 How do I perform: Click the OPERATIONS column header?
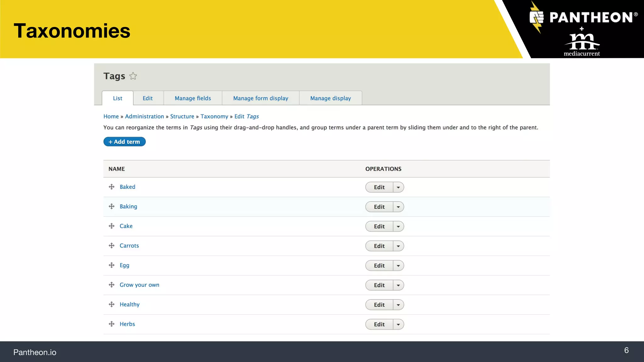(383, 169)
